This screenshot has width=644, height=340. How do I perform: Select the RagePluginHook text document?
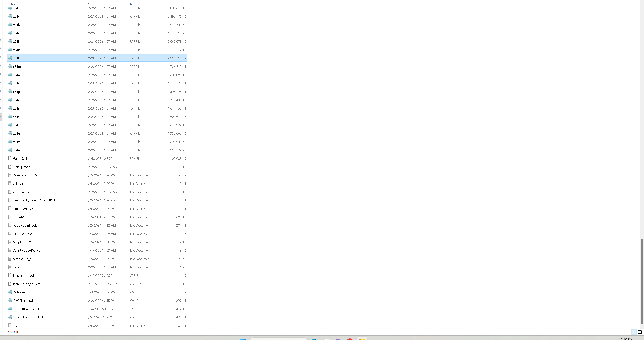click(x=25, y=225)
